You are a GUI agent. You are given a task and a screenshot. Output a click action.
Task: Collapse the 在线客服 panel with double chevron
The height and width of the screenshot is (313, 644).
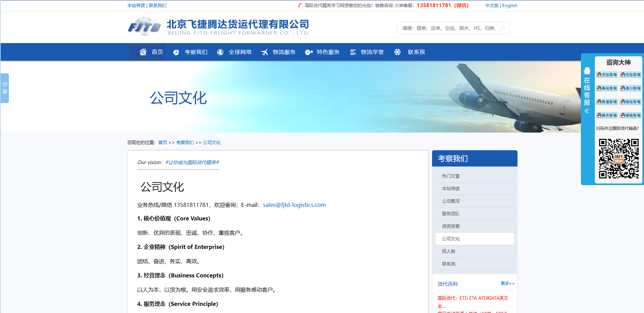tap(587, 111)
